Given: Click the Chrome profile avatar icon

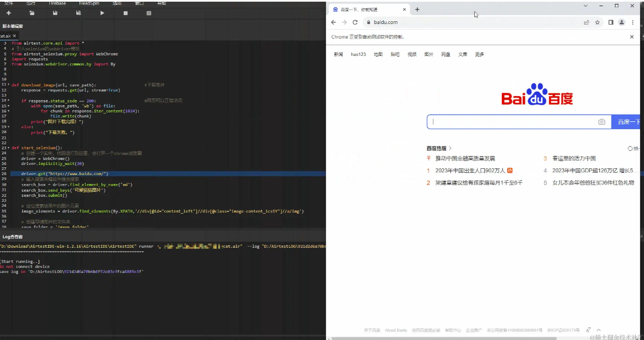Looking at the screenshot, I should pos(622,22).
